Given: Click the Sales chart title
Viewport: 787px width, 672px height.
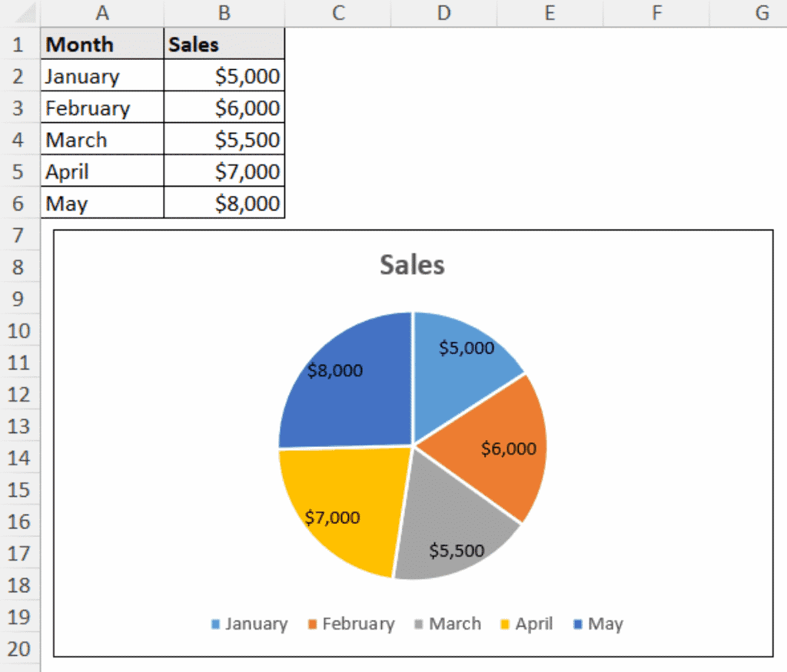Looking at the screenshot, I should click(x=411, y=265).
